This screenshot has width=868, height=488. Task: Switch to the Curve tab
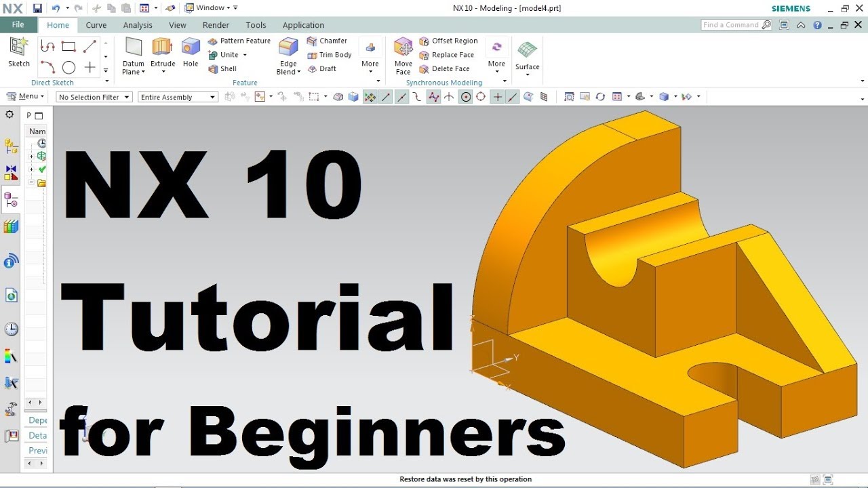pyautogui.click(x=96, y=25)
